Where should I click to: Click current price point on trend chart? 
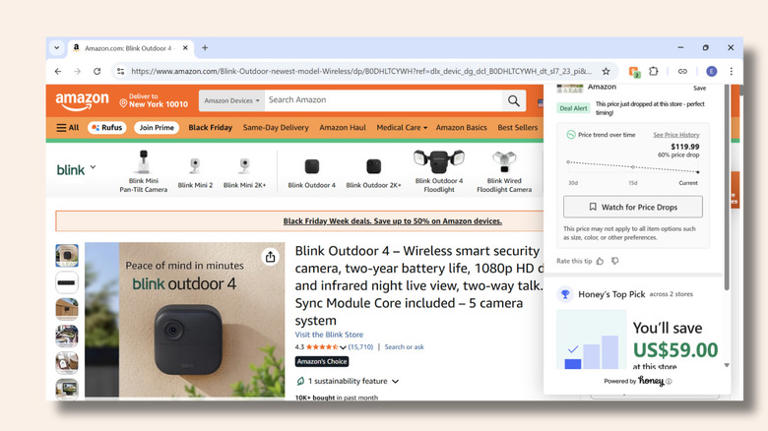click(x=697, y=172)
